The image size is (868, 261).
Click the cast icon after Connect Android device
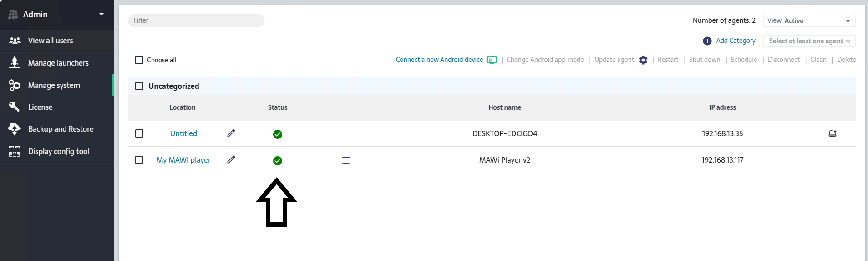(x=492, y=60)
